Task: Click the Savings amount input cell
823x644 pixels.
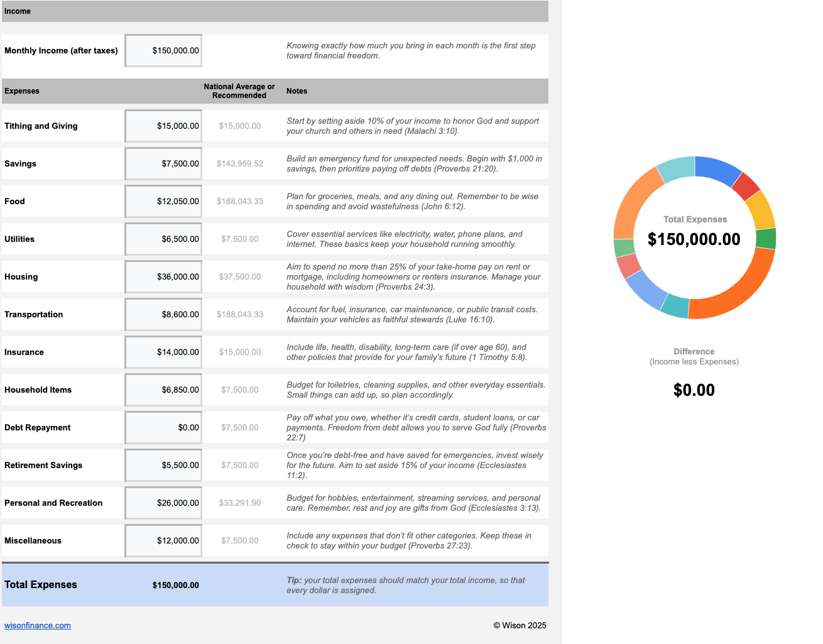Action: [x=163, y=164]
